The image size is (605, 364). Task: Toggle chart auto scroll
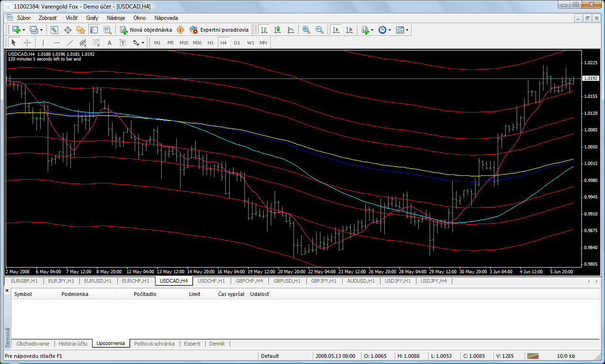[336, 30]
